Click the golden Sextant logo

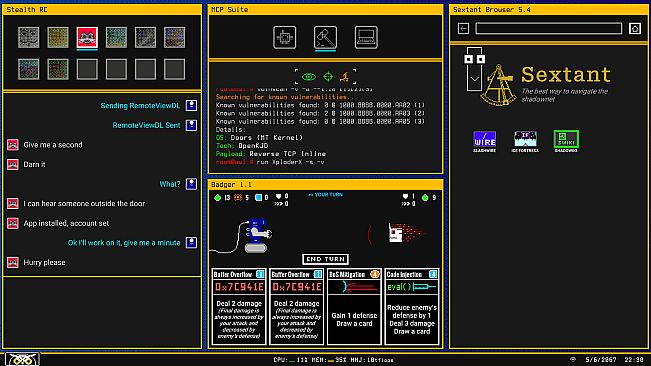pos(498,85)
